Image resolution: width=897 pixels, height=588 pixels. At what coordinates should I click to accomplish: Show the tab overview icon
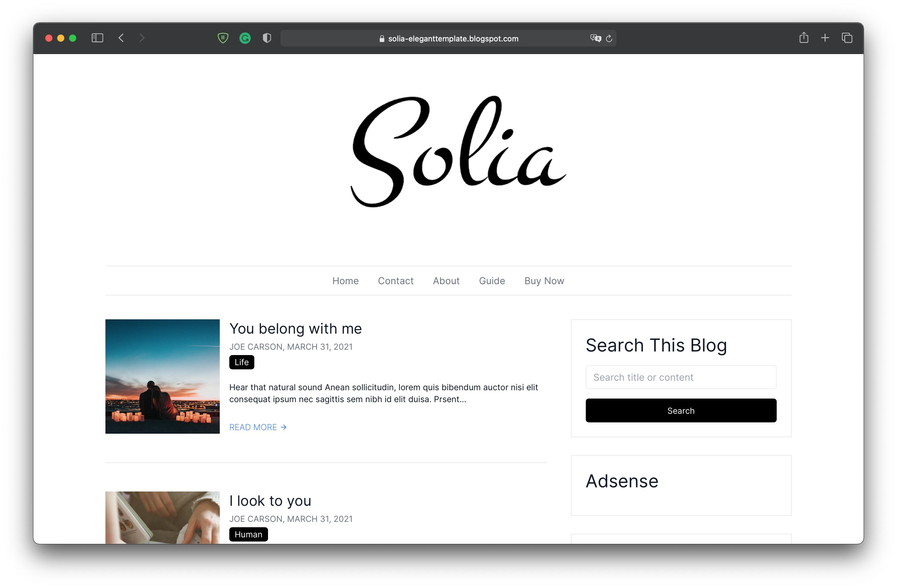847,38
